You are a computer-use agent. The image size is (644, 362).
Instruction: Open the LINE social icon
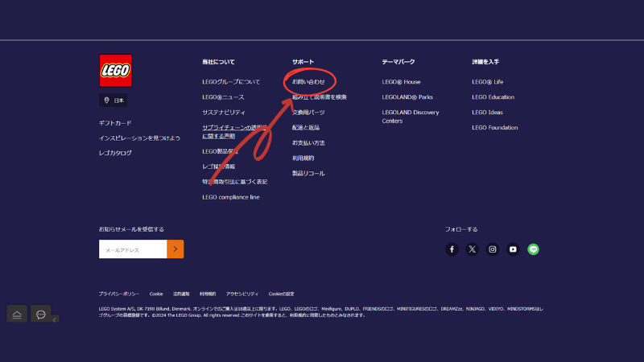pyautogui.click(x=533, y=249)
